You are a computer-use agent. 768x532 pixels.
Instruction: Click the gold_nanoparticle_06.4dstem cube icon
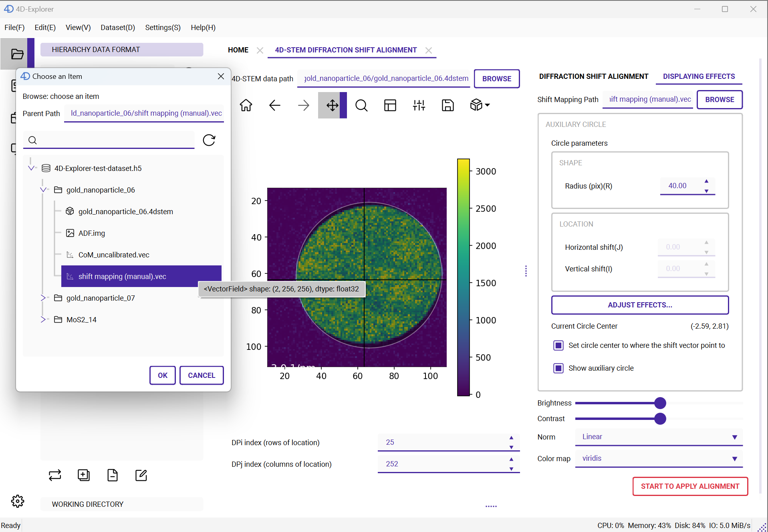[x=70, y=211]
